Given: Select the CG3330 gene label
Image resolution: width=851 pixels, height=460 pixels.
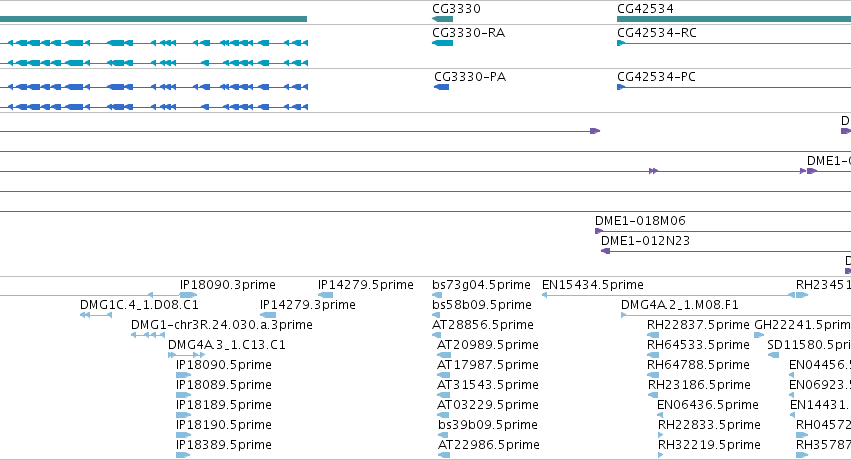Looking at the screenshot, I should click(456, 9).
